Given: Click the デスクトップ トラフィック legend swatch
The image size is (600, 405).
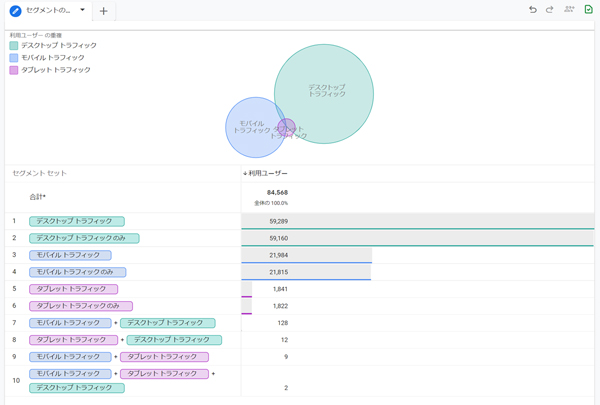Looking at the screenshot, I should click(14, 46).
